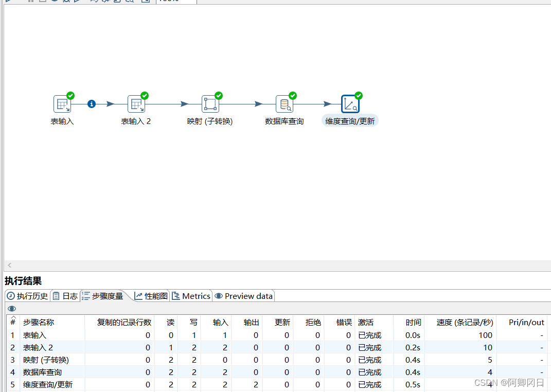Click the left arrow of the canvas horizontal scrollbar
The height and width of the screenshot is (392, 551).
pyautogui.click(x=9, y=265)
